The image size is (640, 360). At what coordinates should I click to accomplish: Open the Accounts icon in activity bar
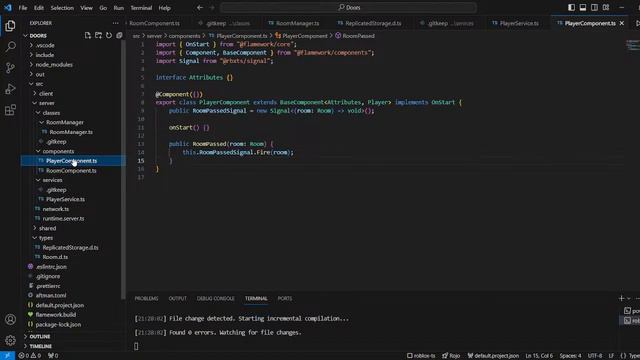10,319
